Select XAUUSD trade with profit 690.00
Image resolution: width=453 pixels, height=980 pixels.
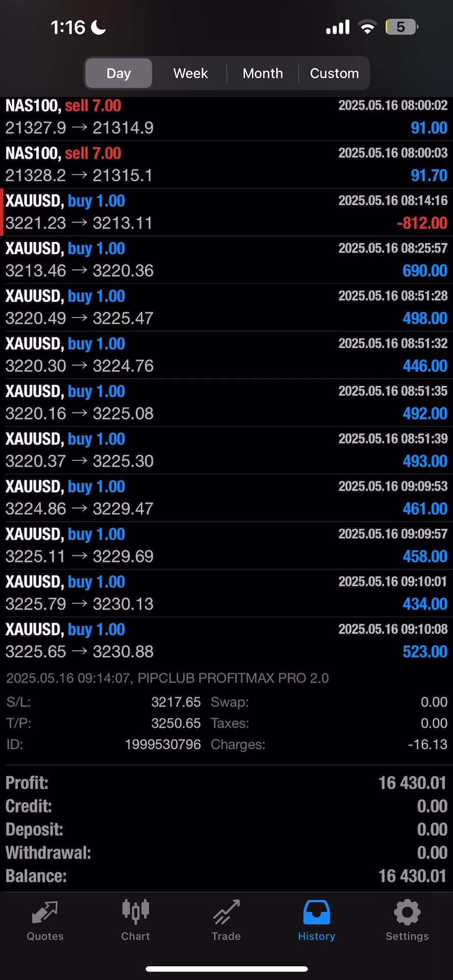point(226,259)
